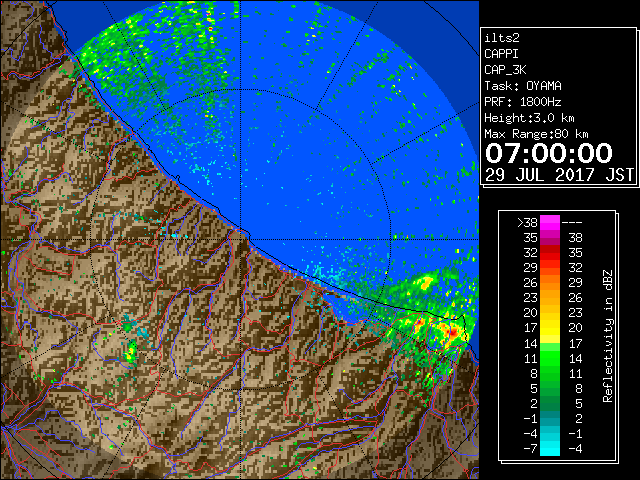The height and width of the screenshot is (480, 640).
Task: Click the 'CAP_3K' text
Action: point(505,70)
